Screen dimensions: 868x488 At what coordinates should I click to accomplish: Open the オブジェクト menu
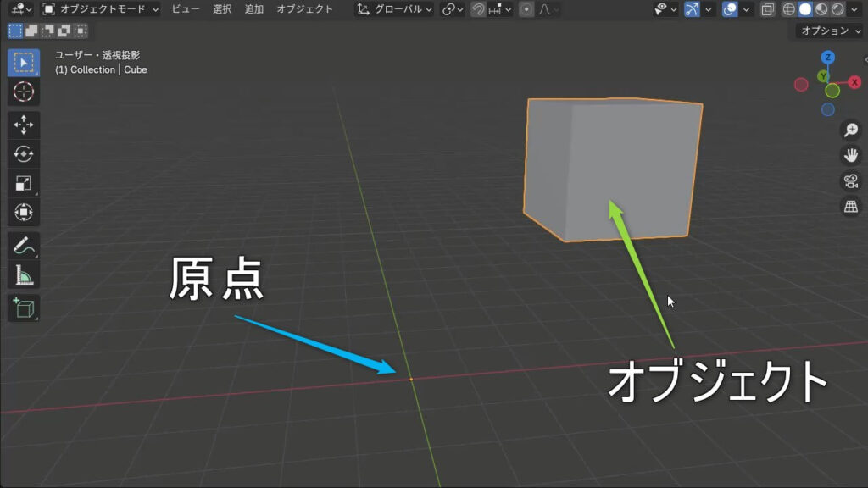click(x=305, y=9)
